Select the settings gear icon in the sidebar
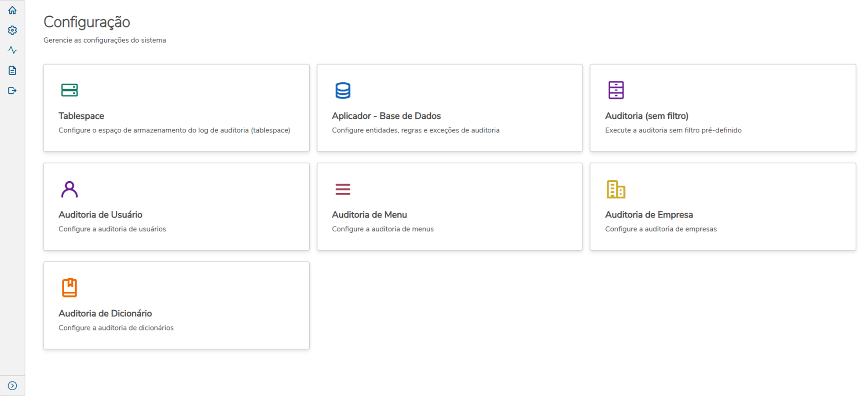 coord(13,30)
